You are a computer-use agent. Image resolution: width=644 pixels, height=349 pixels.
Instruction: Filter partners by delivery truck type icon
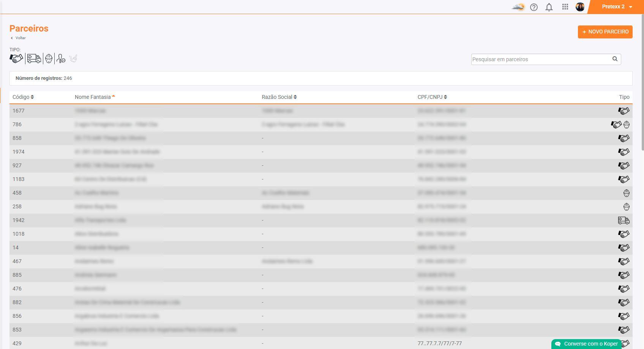(x=34, y=59)
